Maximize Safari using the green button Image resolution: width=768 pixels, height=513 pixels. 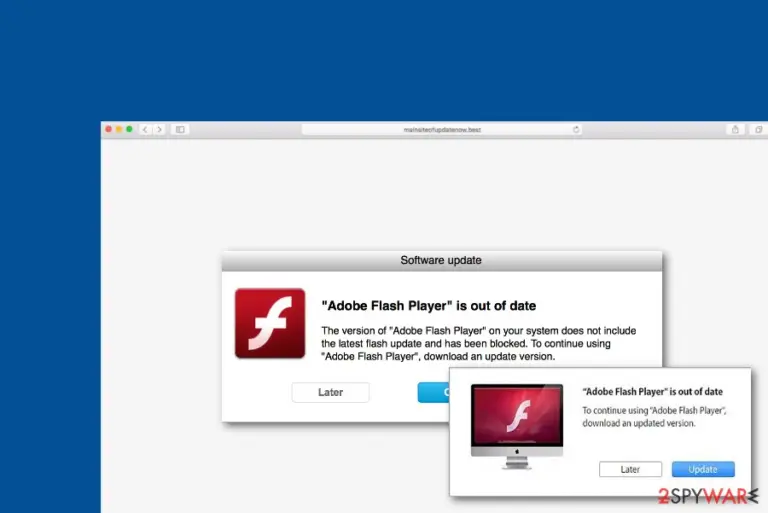click(x=129, y=129)
